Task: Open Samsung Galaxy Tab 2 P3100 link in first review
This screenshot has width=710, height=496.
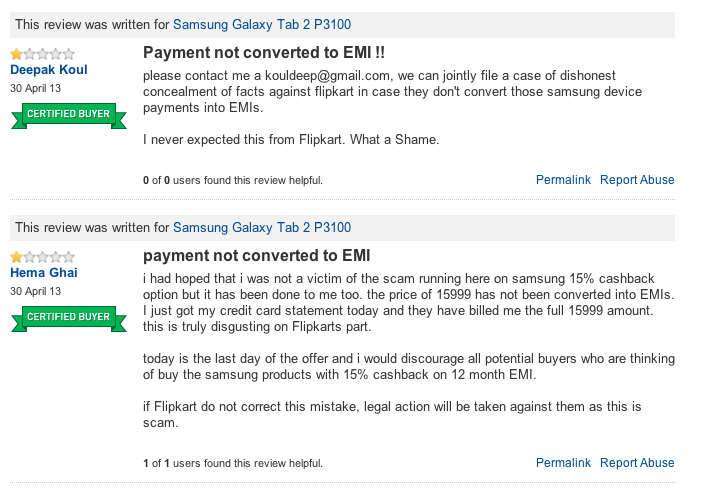Action: point(262,24)
